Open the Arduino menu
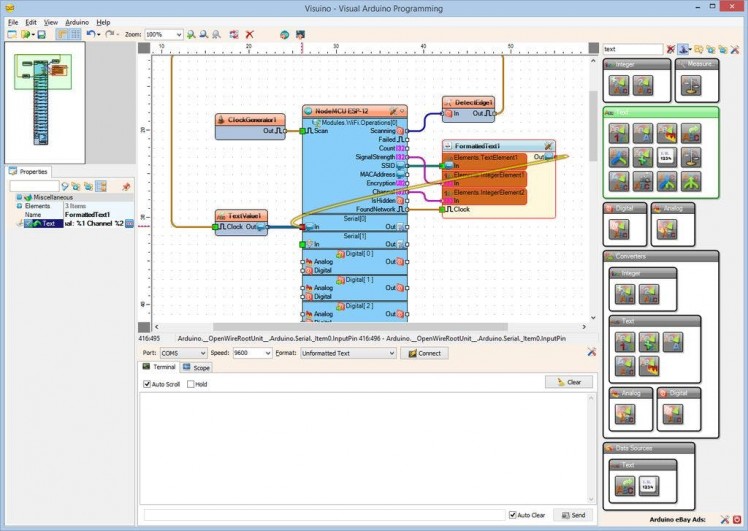Image resolution: width=748 pixels, height=531 pixels. (77, 21)
